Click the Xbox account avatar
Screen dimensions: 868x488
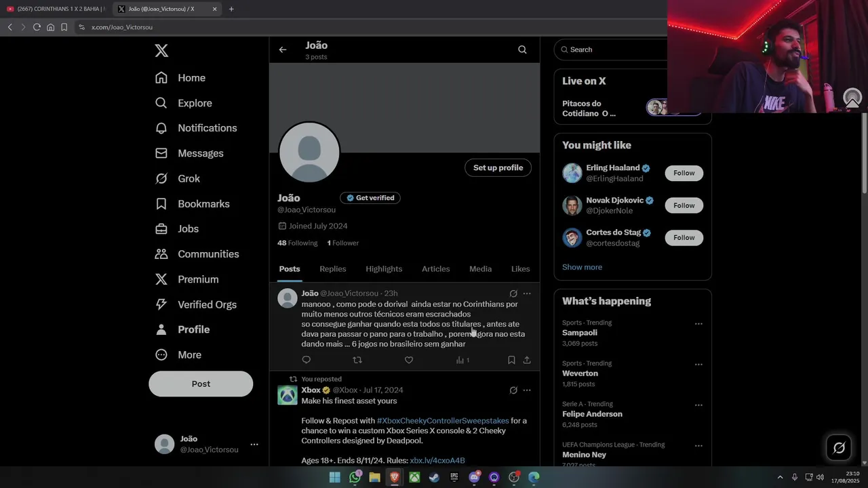(x=288, y=395)
